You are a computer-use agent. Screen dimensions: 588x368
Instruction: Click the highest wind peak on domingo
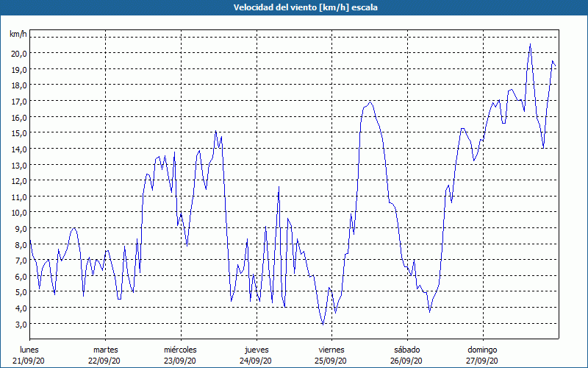(530, 44)
